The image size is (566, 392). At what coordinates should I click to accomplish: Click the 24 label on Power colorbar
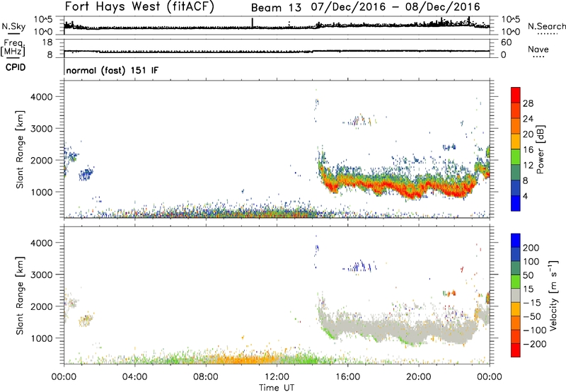[x=528, y=119]
